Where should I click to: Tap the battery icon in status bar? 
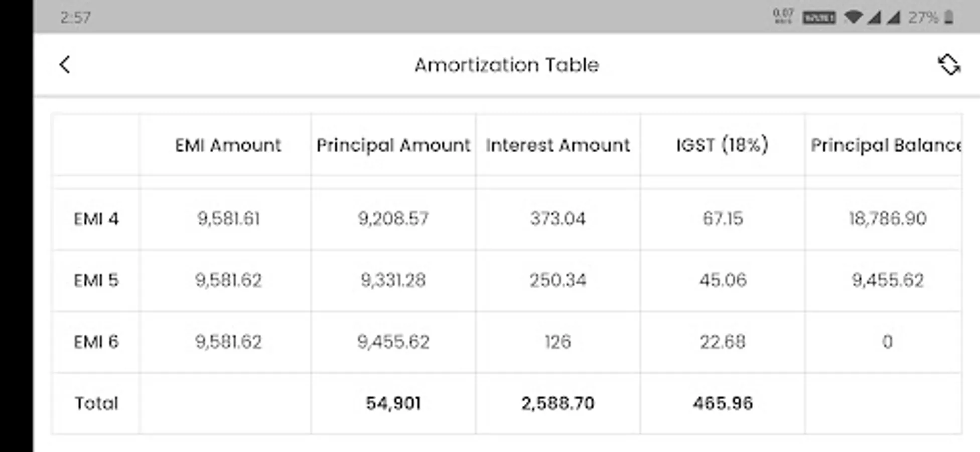tap(948, 18)
